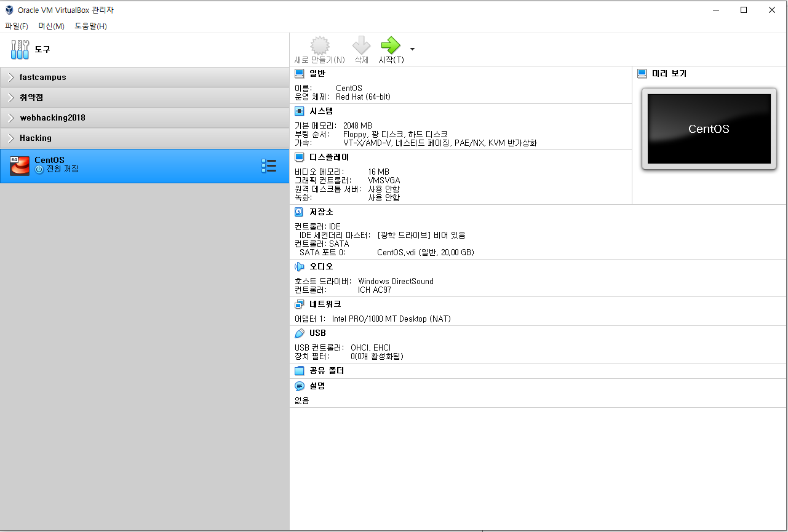Click the 도구 tools label

(42, 49)
